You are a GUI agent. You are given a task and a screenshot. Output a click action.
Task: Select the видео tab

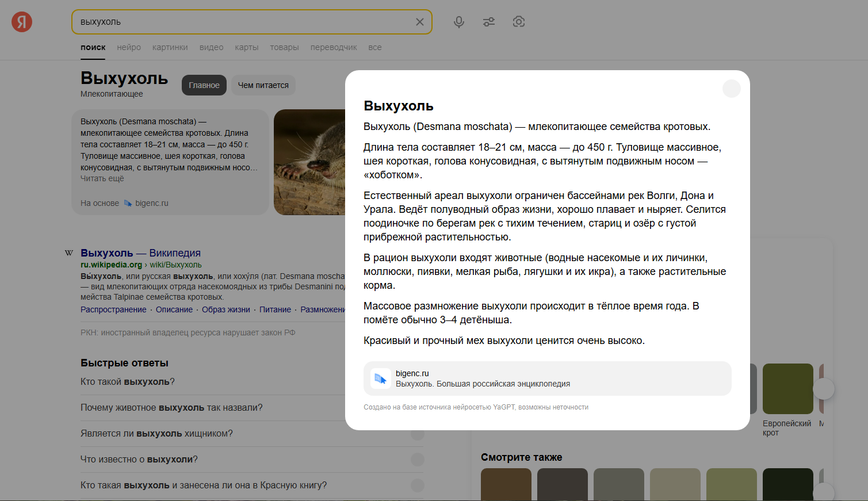[212, 47]
